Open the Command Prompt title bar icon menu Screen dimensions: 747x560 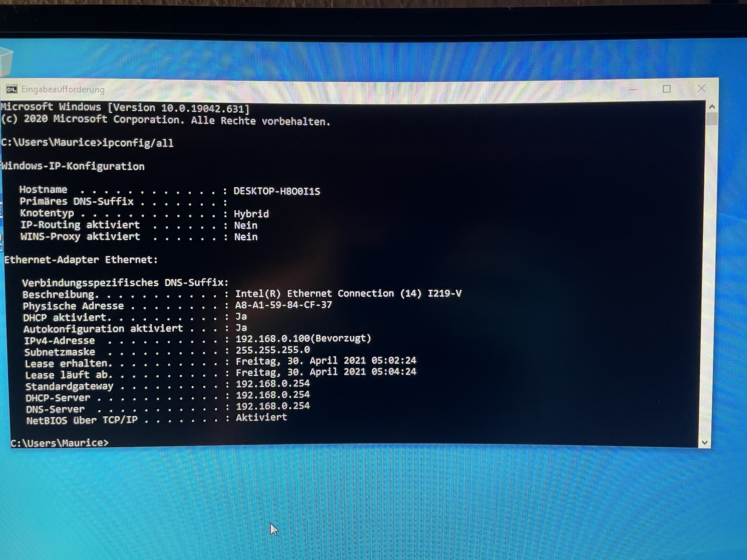pyautogui.click(x=11, y=89)
